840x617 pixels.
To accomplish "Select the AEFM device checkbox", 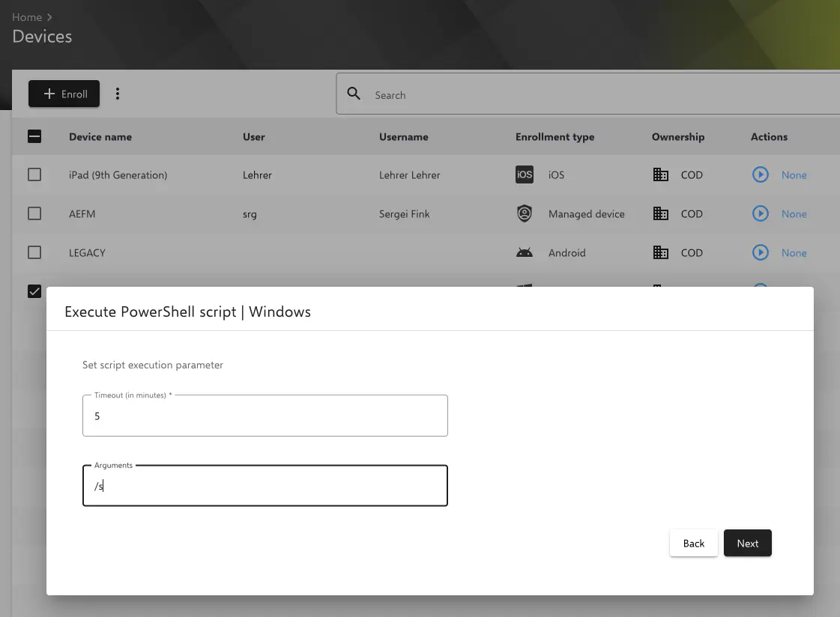I will point(34,213).
